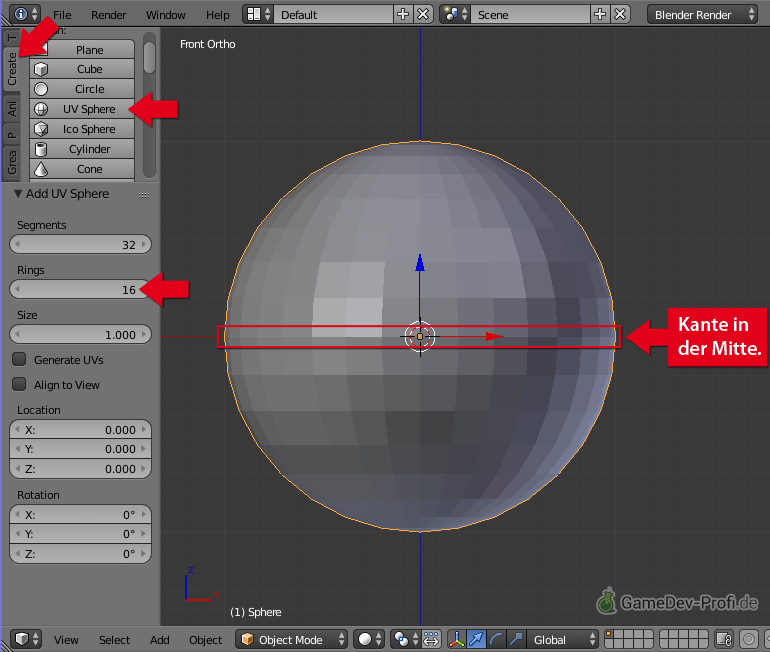The image size is (770, 652).
Task: Collapse the Add UV Sphere panel
Action: [18, 194]
